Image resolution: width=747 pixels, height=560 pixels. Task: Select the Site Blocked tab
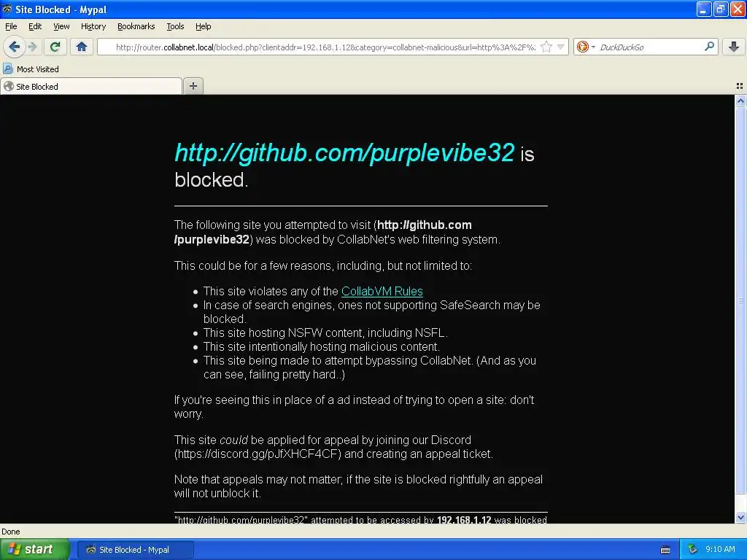tap(91, 86)
